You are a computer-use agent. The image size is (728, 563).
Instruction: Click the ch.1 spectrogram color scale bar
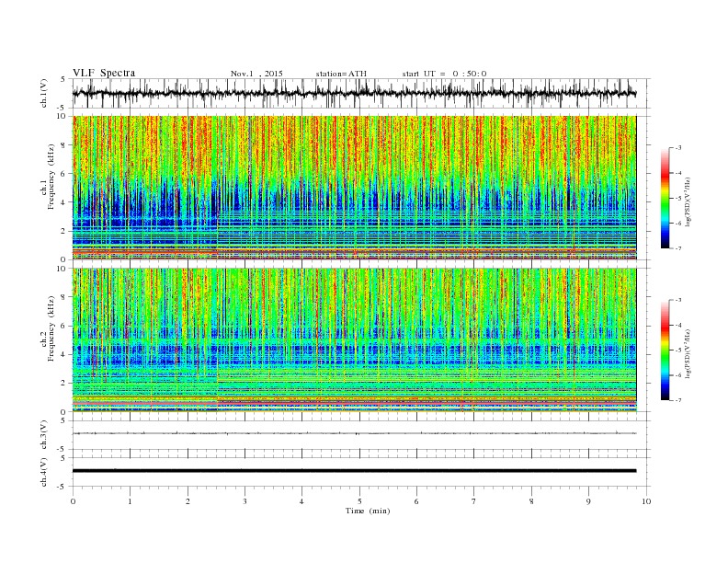tap(665, 198)
